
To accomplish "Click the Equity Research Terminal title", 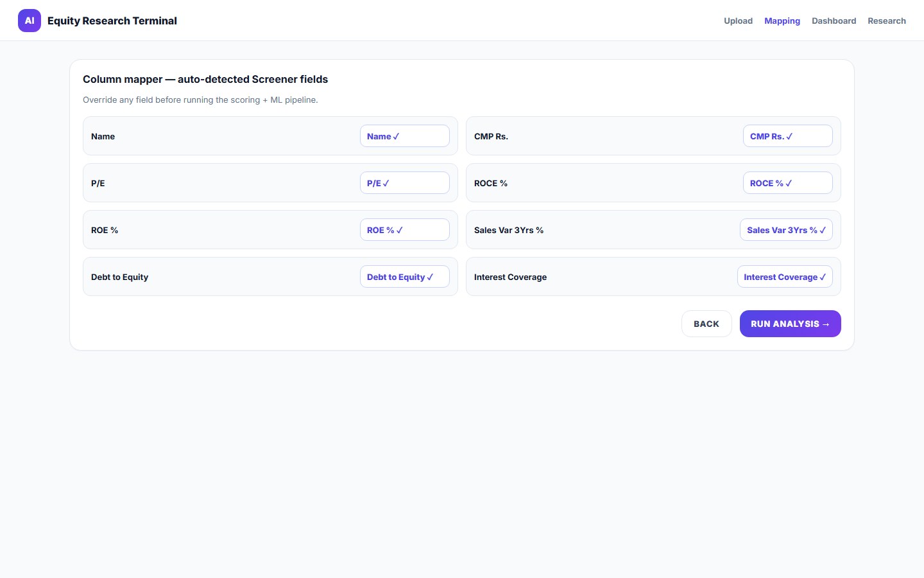I will tap(112, 21).
